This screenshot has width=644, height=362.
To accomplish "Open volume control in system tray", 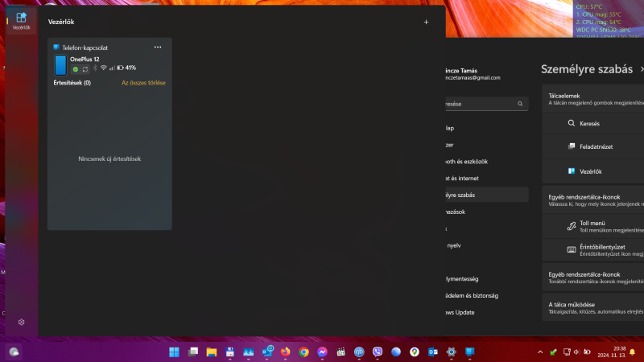I will pos(576,352).
